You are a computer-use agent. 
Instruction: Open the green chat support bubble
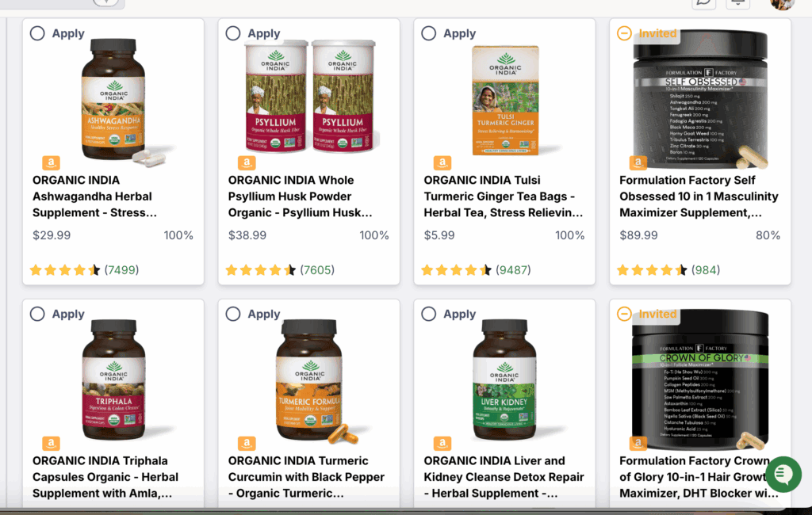784,474
